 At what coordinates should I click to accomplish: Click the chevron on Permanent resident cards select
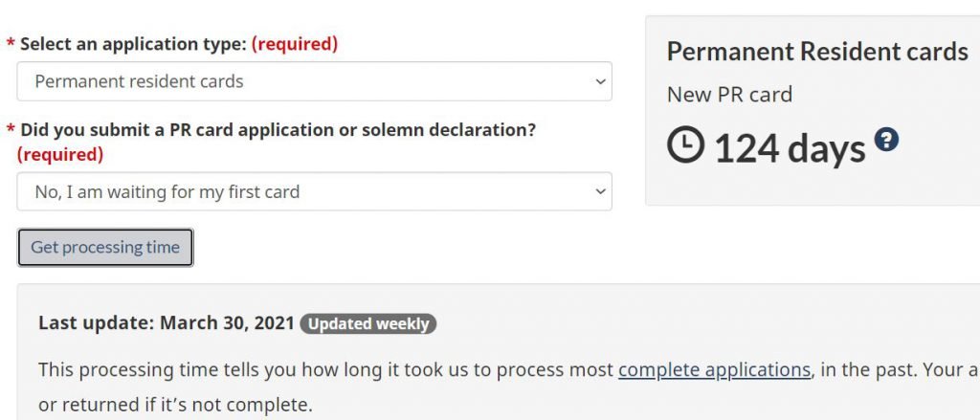[600, 81]
